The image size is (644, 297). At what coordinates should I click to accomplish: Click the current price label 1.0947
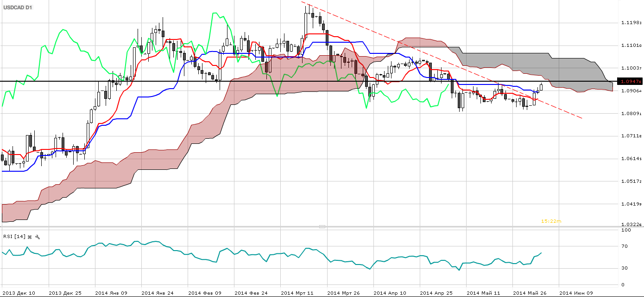(631, 81)
